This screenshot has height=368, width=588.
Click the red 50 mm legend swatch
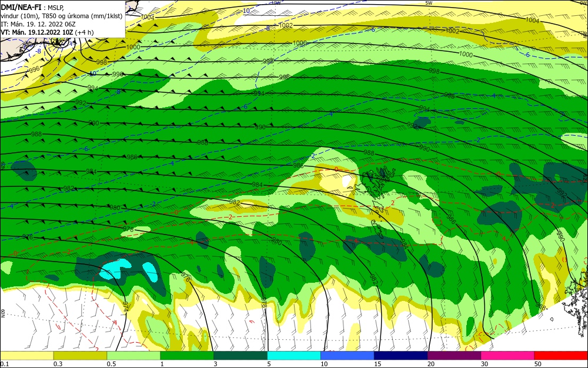(561, 356)
